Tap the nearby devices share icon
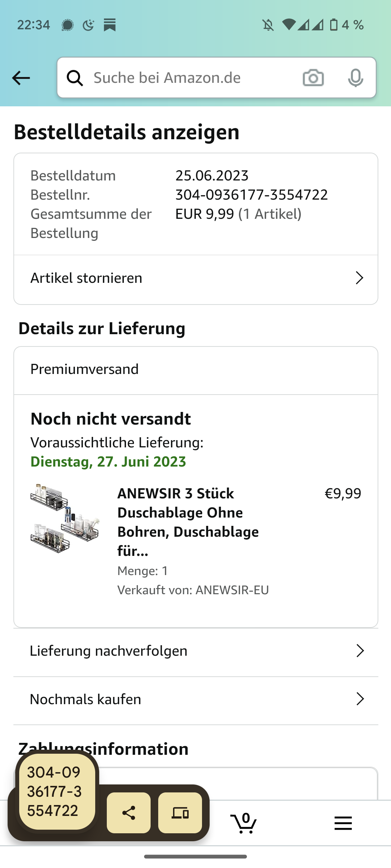 tap(180, 813)
